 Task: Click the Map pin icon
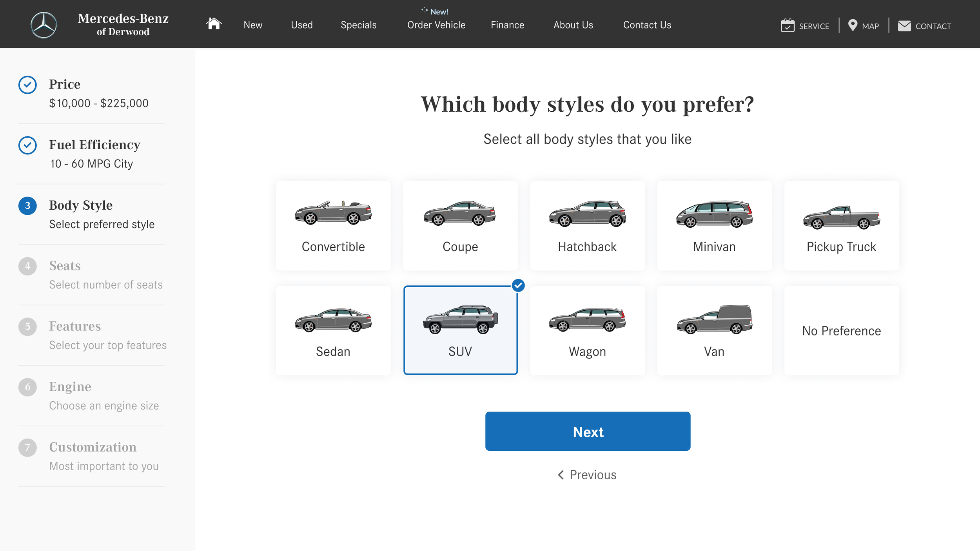coord(852,25)
